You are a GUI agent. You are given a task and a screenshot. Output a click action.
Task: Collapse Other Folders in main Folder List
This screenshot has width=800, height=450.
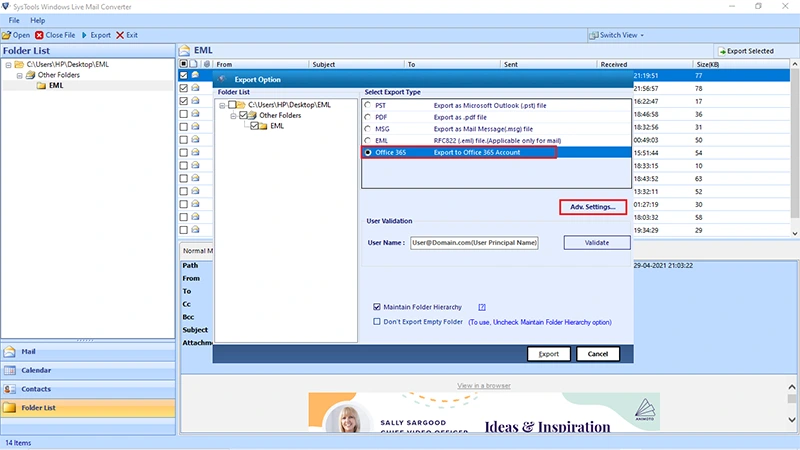(x=19, y=76)
